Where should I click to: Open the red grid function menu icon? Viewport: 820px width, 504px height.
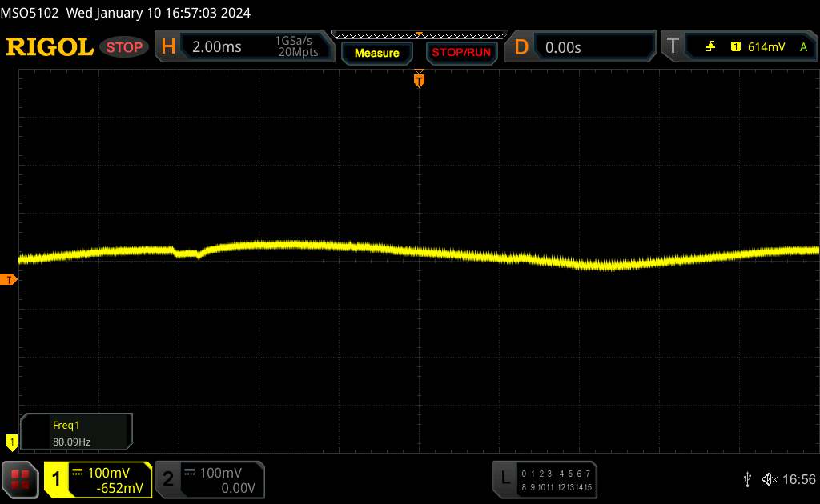pyautogui.click(x=20, y=479)
